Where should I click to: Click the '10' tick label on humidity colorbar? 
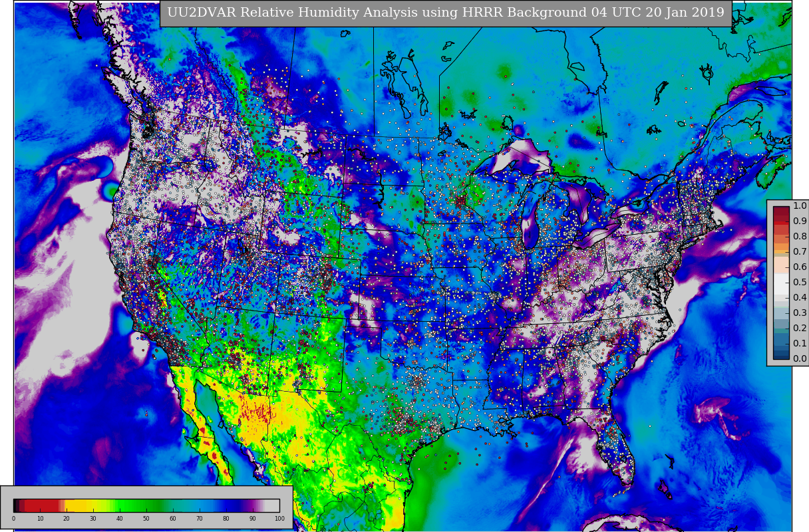tap(40, 519)
